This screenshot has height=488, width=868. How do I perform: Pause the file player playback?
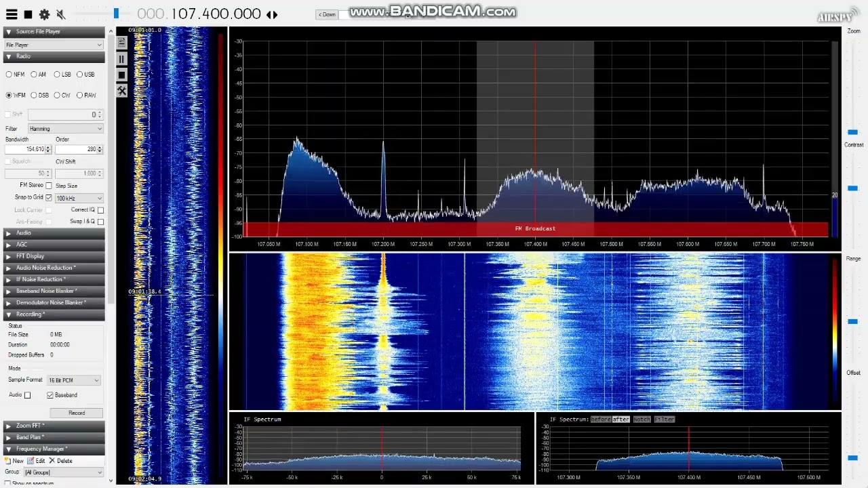121,59
